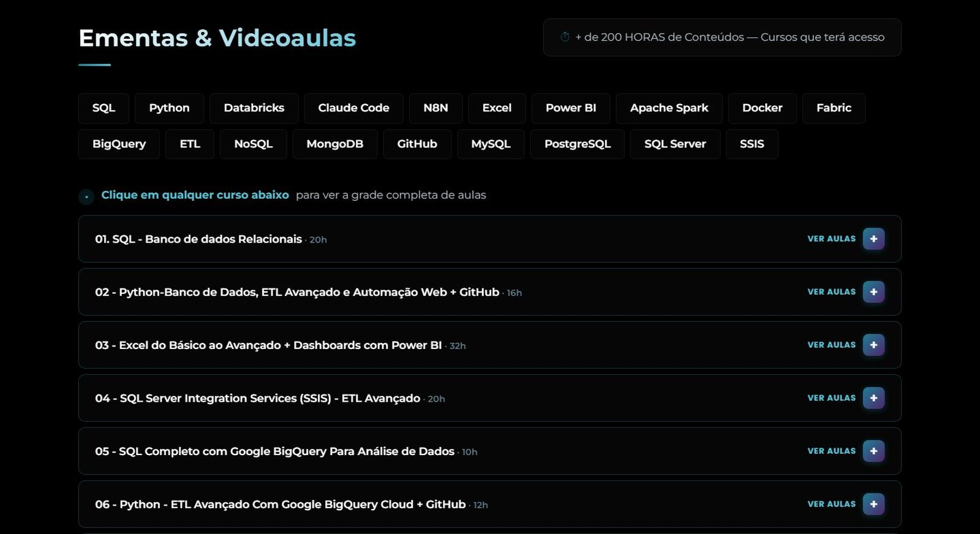The image size is (980, 534).
Task: Expand '03 - Excel do Básico ao Avançado' course
Action: 490,345
